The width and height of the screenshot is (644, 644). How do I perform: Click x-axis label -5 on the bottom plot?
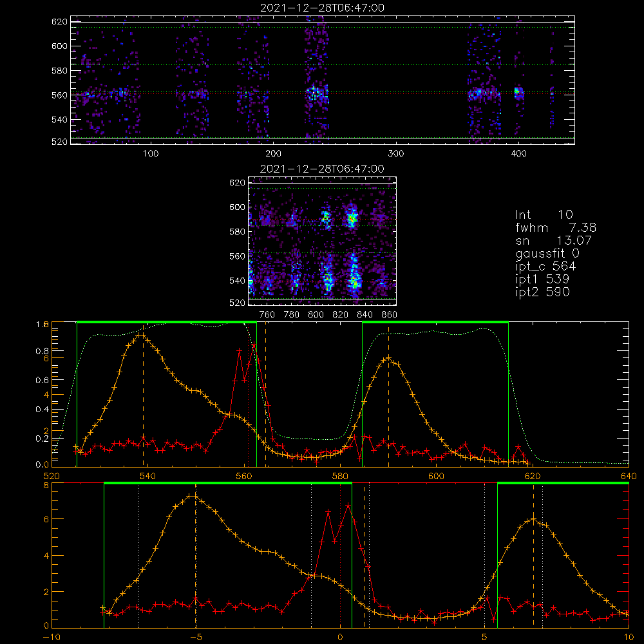coord(196,638)
